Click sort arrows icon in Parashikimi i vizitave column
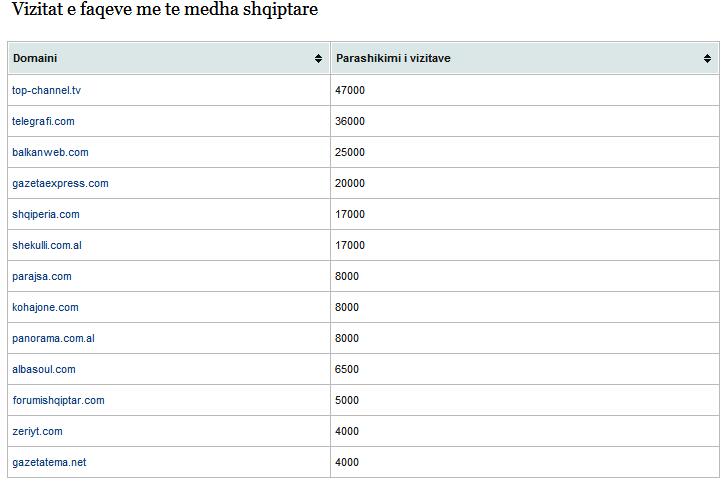The image size is (728, 487). 707,58
